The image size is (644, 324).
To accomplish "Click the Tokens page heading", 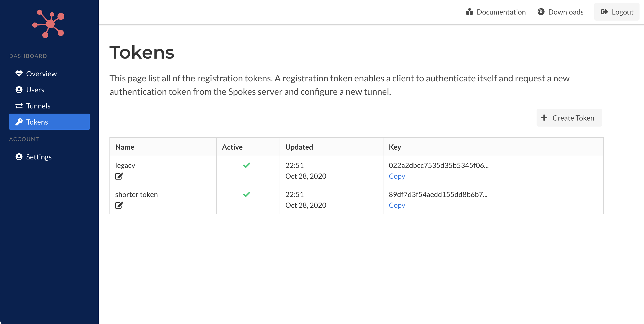I will (x=142, y=53).
